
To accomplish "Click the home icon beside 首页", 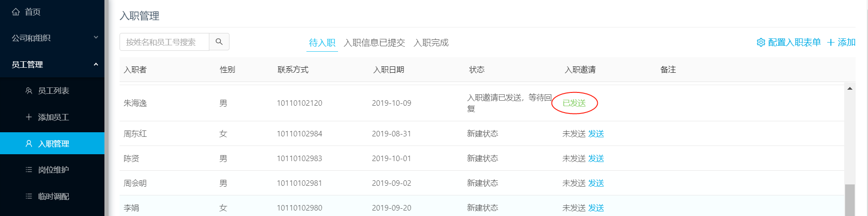I will pos(16,12).
